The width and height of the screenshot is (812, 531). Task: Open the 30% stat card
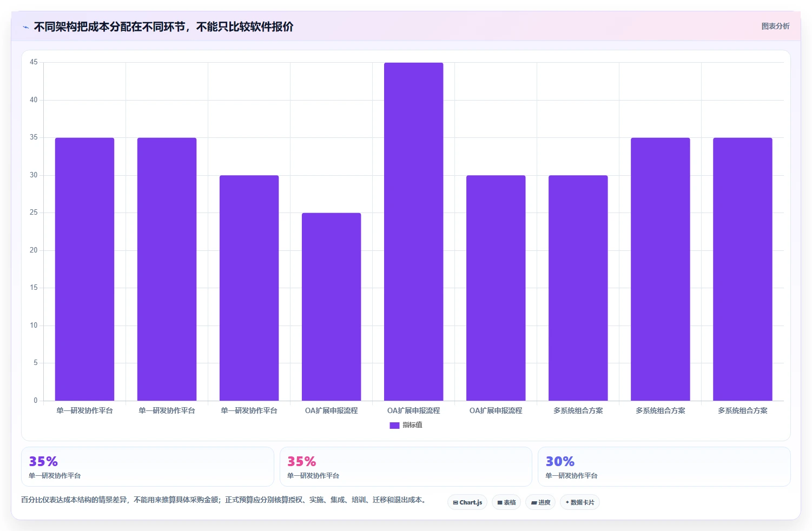pos(664,467)
